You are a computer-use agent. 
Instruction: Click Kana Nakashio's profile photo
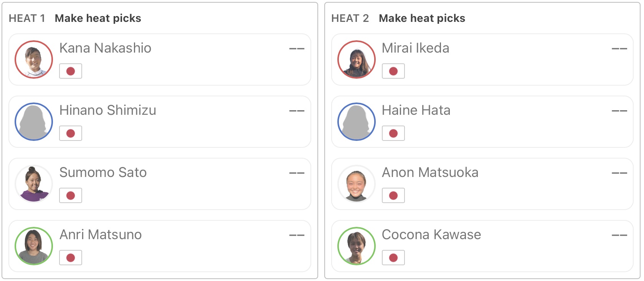tap(34, 60)
